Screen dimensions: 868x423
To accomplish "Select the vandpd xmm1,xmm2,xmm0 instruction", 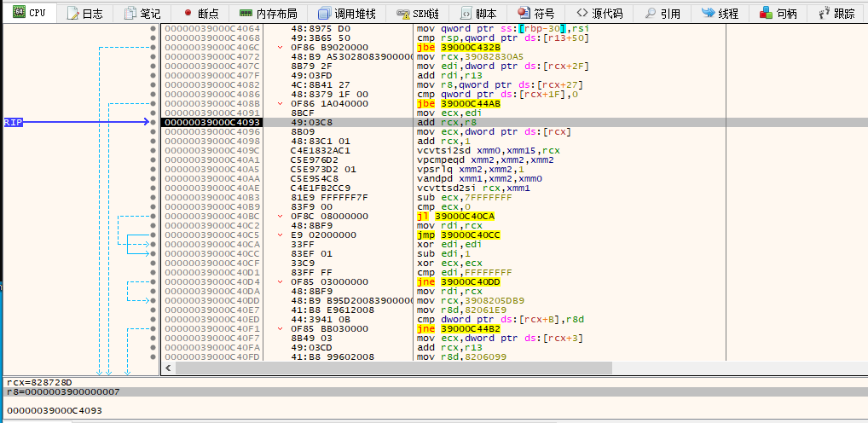I will pos(480,178).
